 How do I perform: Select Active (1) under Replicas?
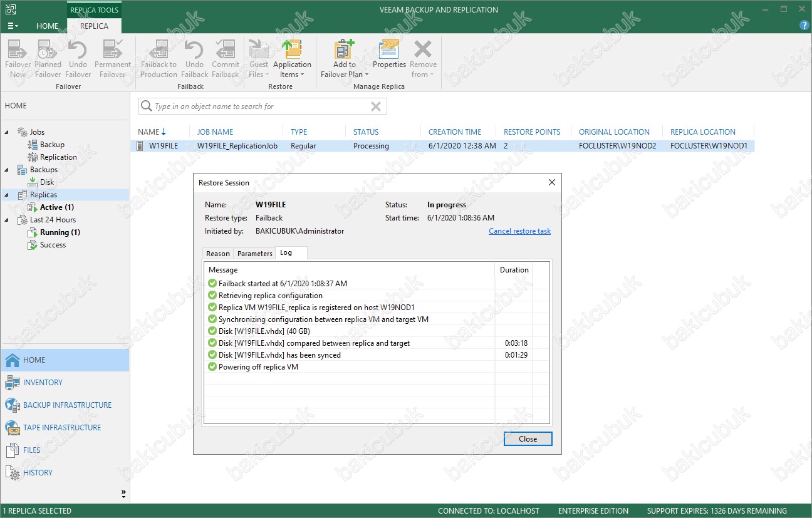point(57,207)
